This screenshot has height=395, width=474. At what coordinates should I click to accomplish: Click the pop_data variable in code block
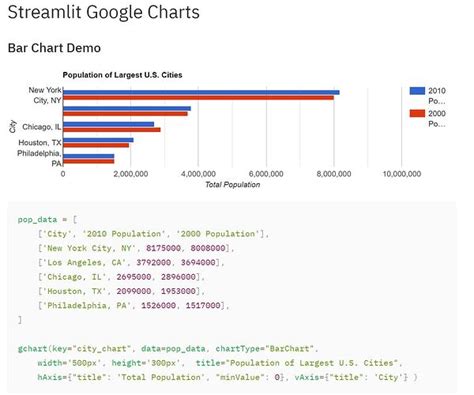coord(37,220)
